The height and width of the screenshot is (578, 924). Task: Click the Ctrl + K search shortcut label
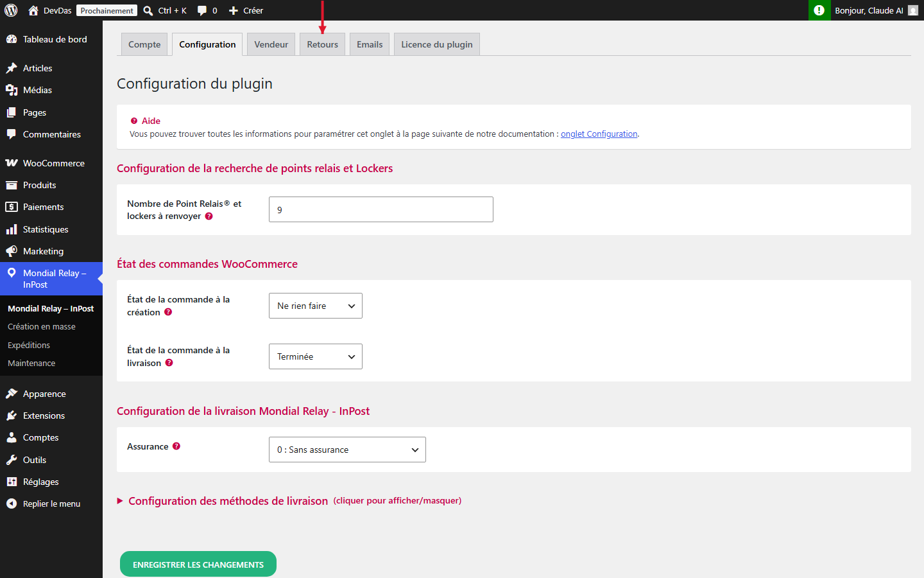click(x=173, y=10)
